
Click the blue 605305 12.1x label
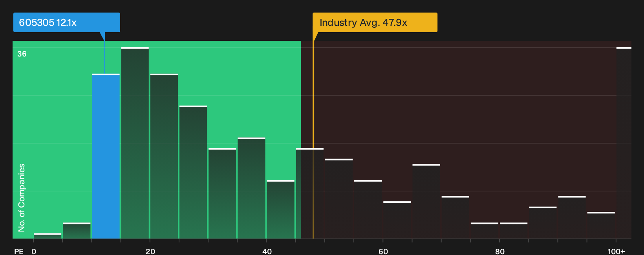coord(66,22)
